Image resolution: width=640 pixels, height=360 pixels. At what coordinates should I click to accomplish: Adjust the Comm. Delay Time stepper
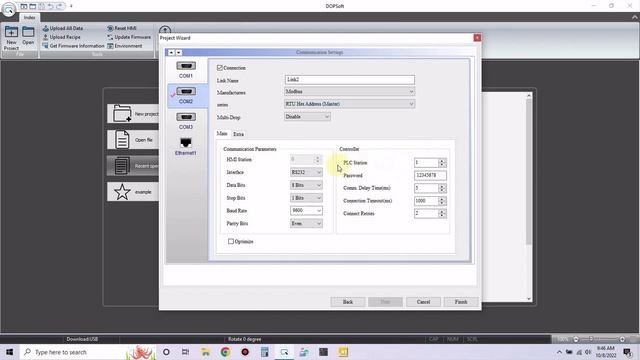(x=442, y=188)
